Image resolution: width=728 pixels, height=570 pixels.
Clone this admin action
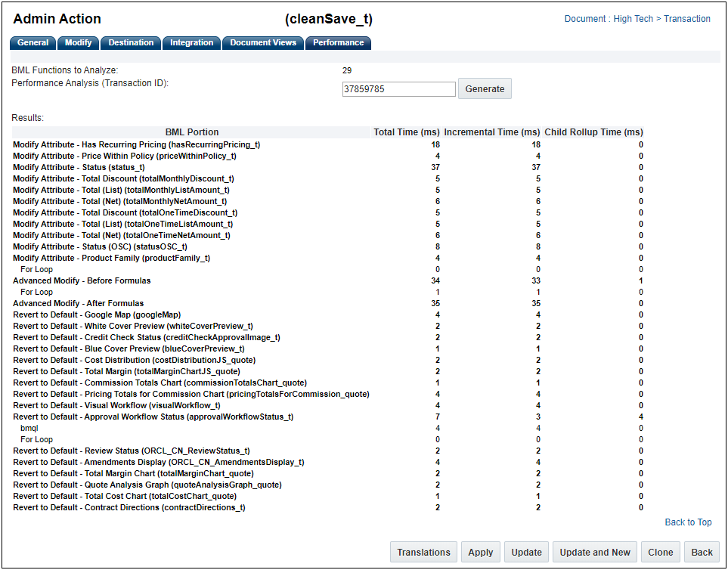point(660,552)
